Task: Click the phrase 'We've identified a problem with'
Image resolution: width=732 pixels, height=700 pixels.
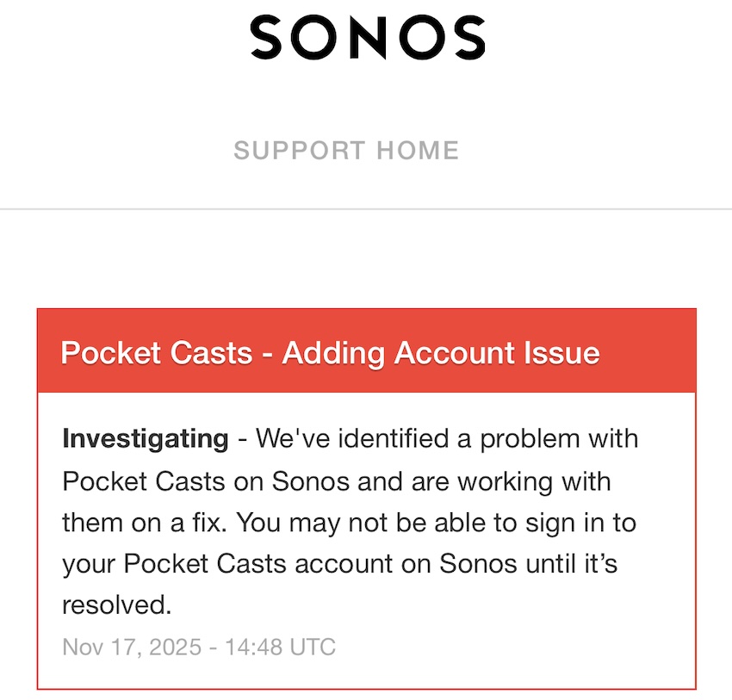Action: pyautogui.click(x=448, y=439)
